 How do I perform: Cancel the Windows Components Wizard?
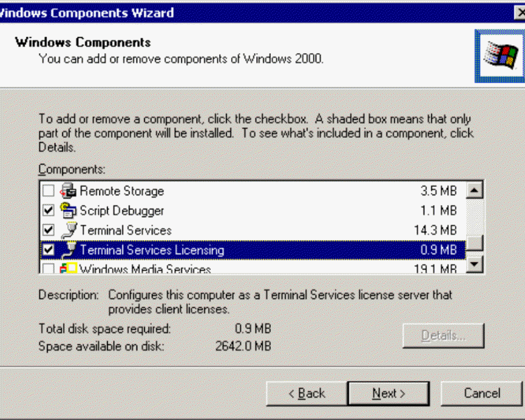coord(482,393)
